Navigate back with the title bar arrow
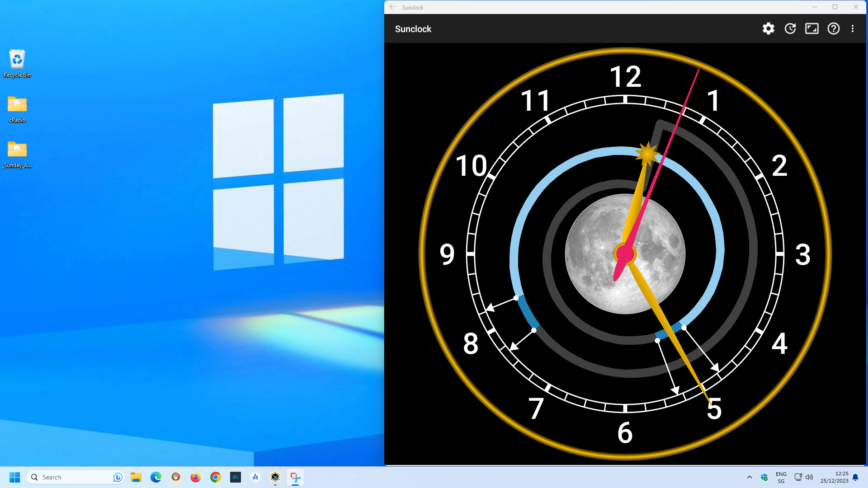 [392, 7]
